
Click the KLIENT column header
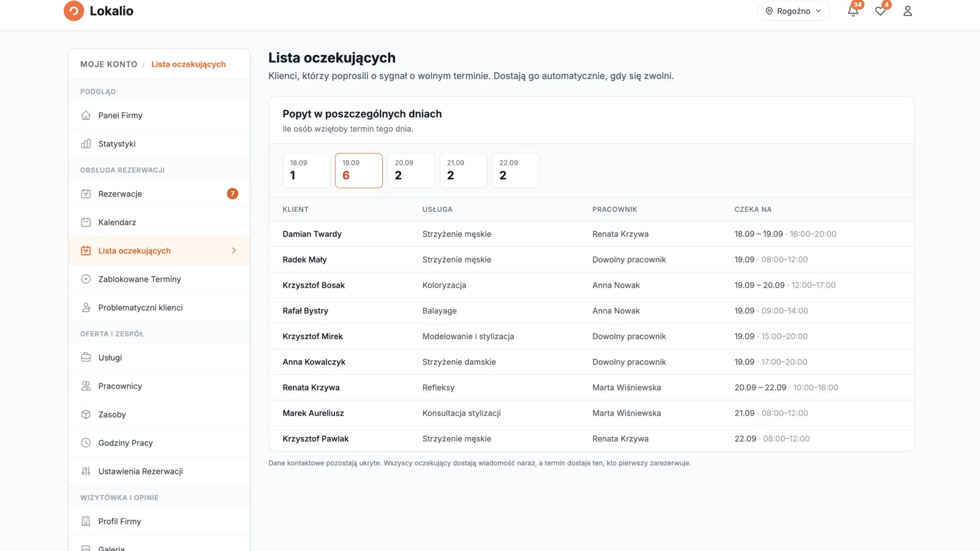(x=295, y=209)
